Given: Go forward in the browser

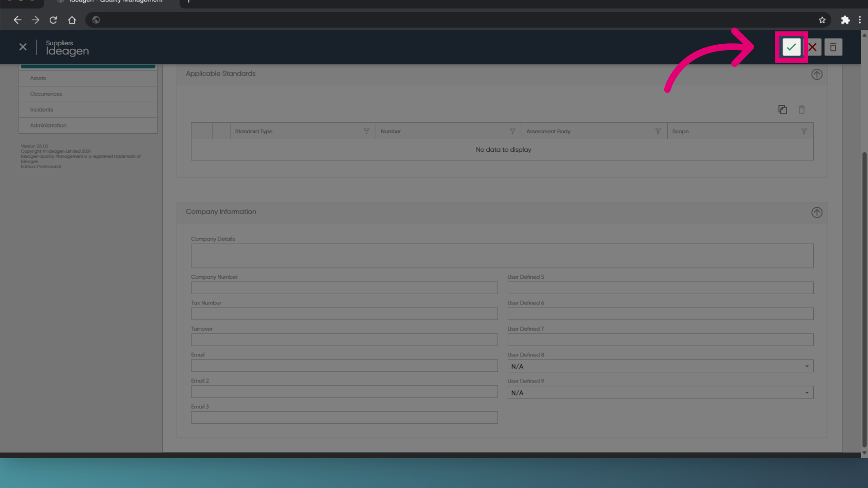Looking at the screenshot, I should click(x=35, y=20).
